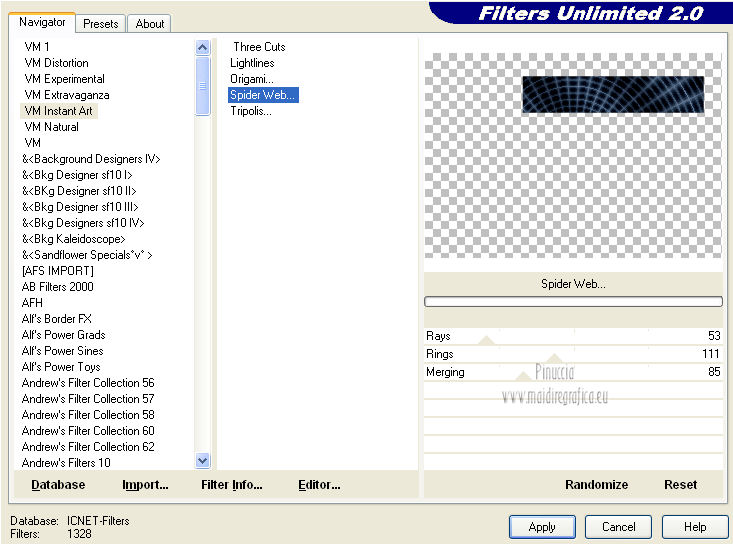The height and width of the screenshot is (544, 733).
Task: Click the Rings value 111
Action: tap(711, 354)
